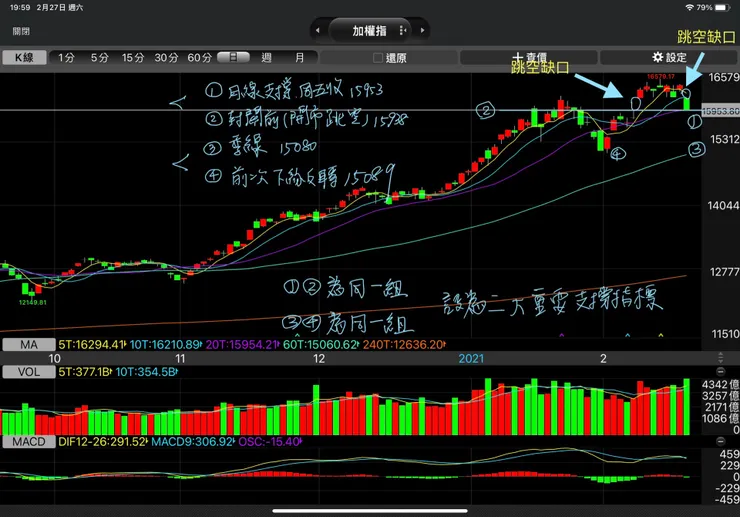740x517 pixels.
Task: Click the 60T:15060.62 moving average value
Action: tap(320, 345)
